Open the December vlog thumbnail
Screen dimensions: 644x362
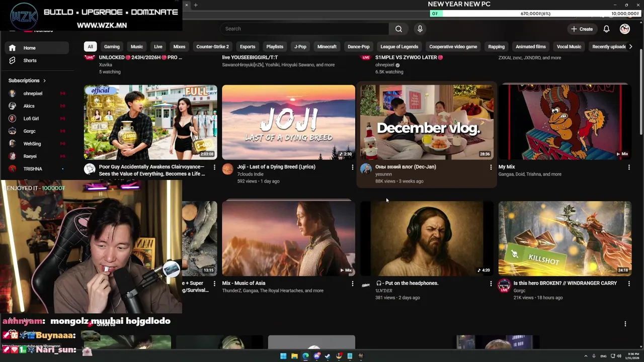427,122
